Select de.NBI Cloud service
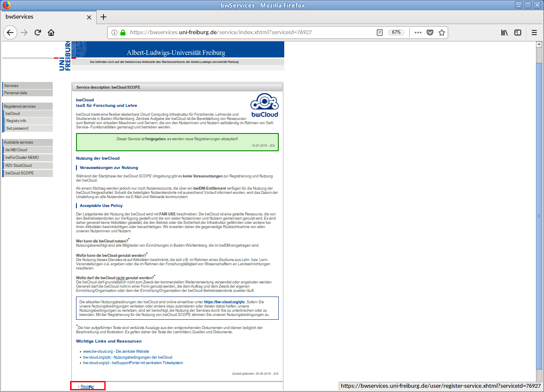This screenshot has height=392, width=544. coord(28,150)
